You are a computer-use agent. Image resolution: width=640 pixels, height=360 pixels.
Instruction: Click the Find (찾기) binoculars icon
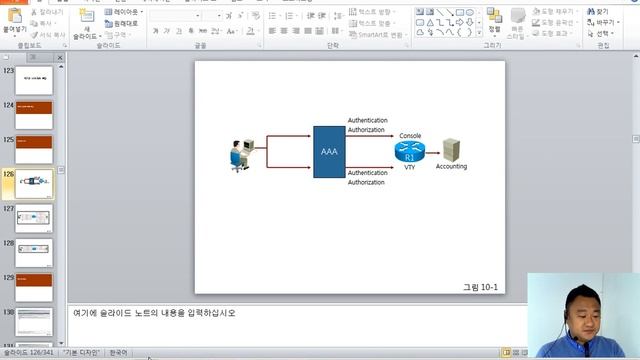[x=591, y=11]
